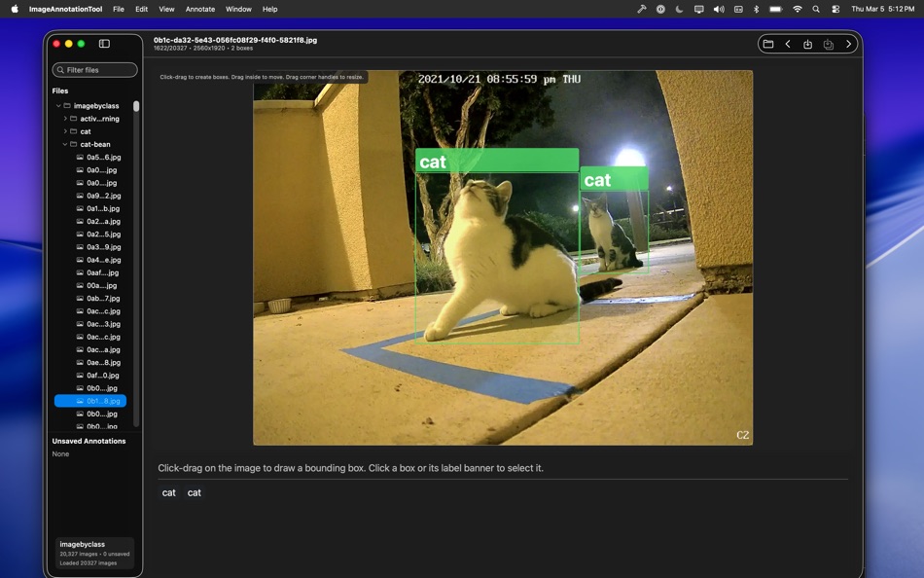The width and height of the screenshot is (924, 578).
Task: Click the battery icon in the menu bar
Action: pyautogui.click(x=776, y=9)
